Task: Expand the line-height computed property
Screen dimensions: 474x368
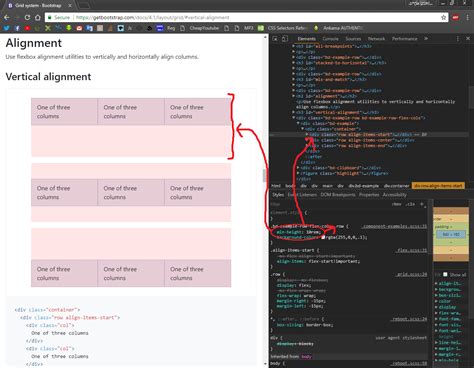Action: click(436, 342)
